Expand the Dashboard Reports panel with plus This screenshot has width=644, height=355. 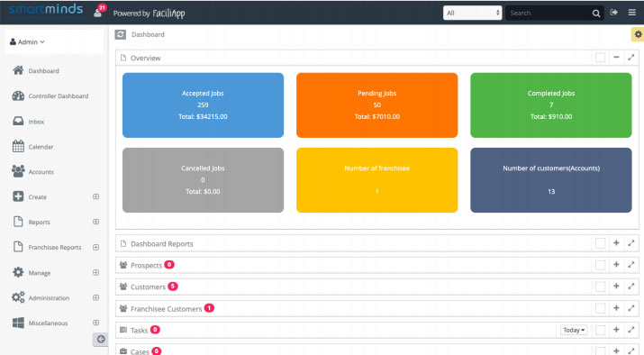(x=616, y=243)
